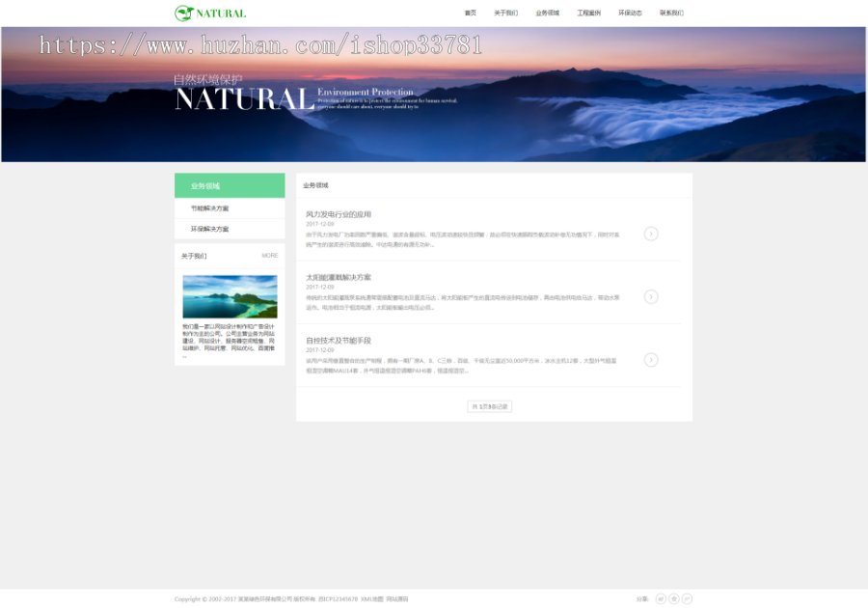Click the last share icon in footer
This screenshot has width=868, height=608.
point(687,598)
